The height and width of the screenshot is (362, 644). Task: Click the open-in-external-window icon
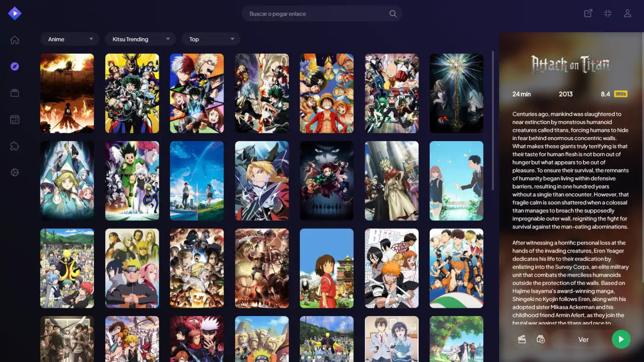click(x=588, y=13)
